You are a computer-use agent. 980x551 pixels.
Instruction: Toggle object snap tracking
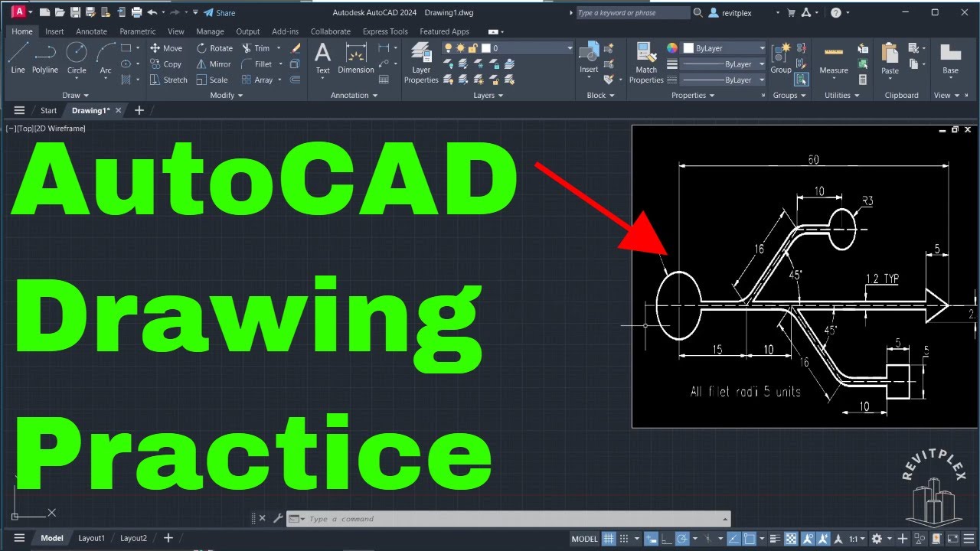click(x=733, y=539)
